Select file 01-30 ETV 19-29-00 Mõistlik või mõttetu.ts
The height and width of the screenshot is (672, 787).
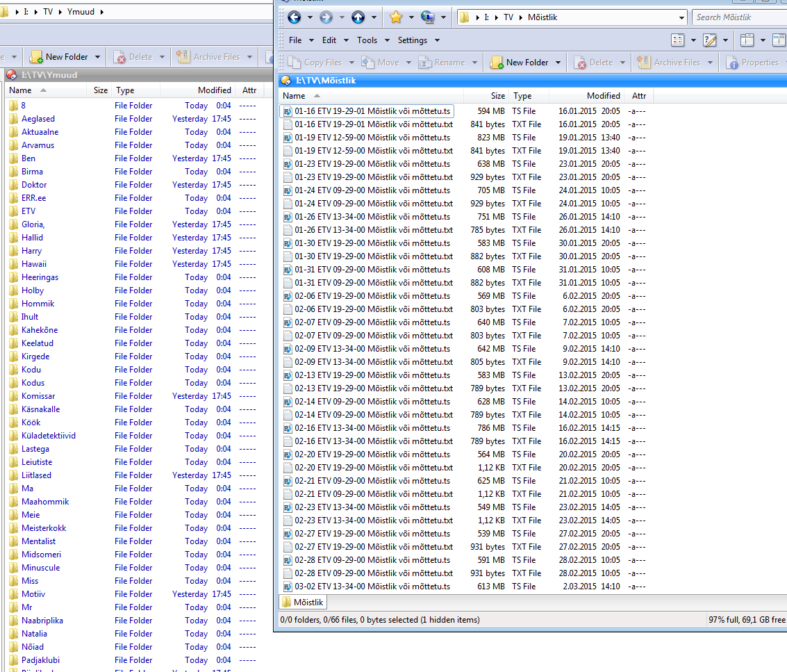(x=367, y=244)
